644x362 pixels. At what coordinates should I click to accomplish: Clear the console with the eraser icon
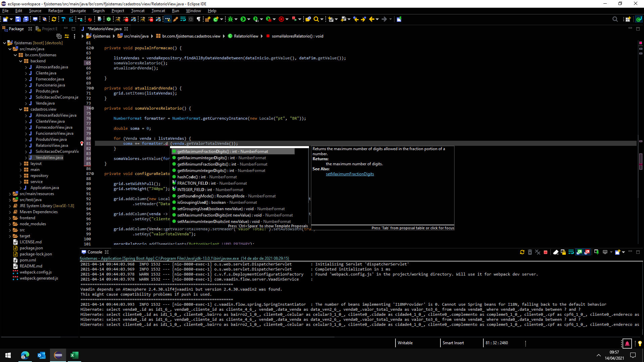[x=555, y=252]
